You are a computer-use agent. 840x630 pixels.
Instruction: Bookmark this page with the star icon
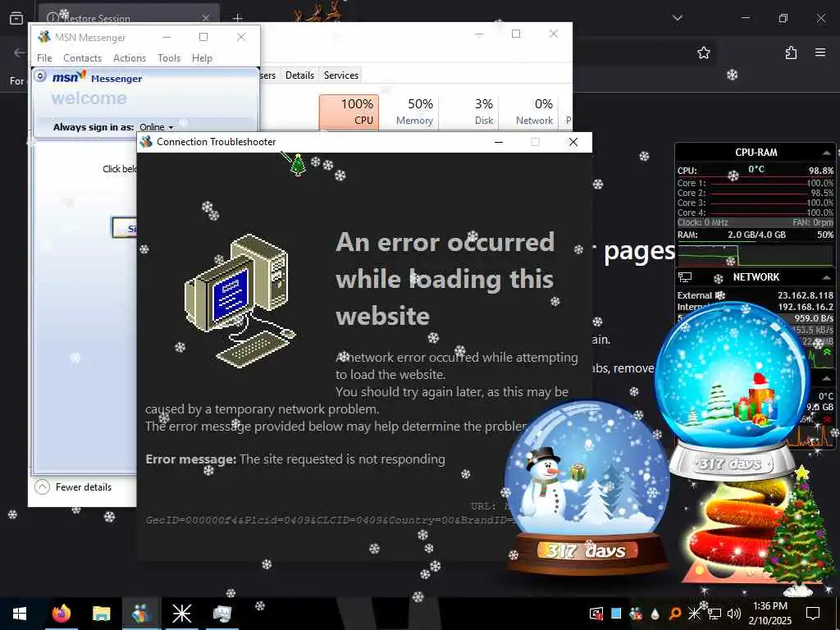coord(703,52)
